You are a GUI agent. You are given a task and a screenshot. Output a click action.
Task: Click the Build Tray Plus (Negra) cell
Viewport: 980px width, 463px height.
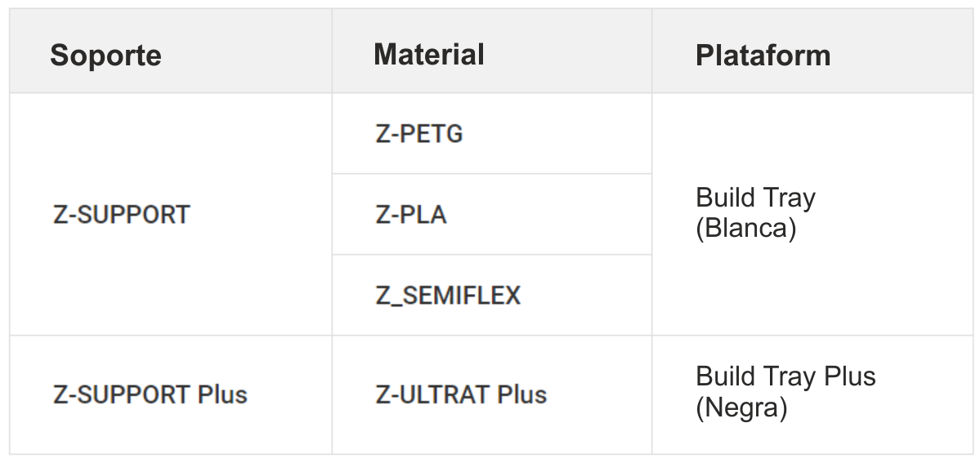coord(812,395)
